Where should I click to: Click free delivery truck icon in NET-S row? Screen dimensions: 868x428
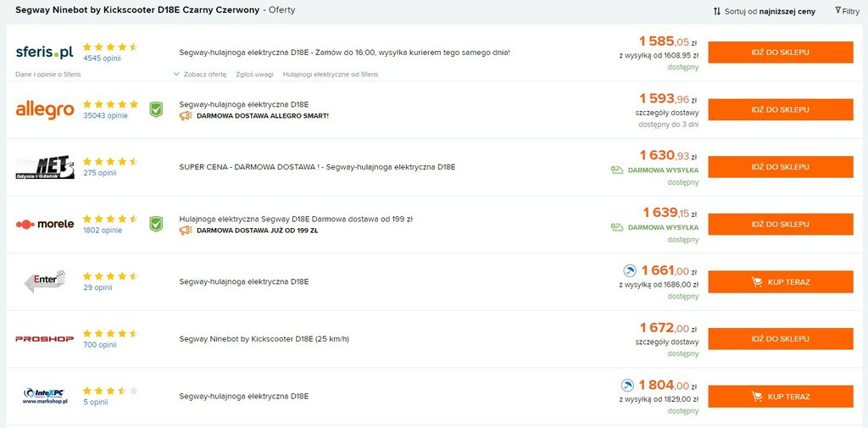[617, 170]
